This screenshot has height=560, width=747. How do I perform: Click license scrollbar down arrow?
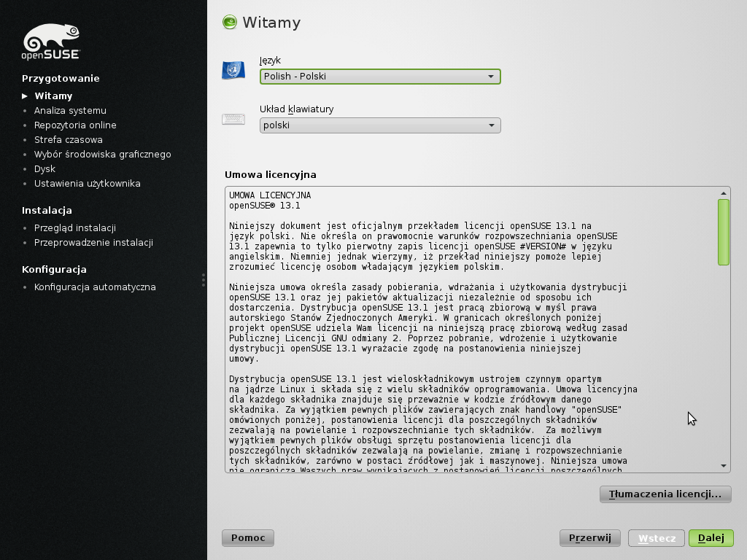724,466
